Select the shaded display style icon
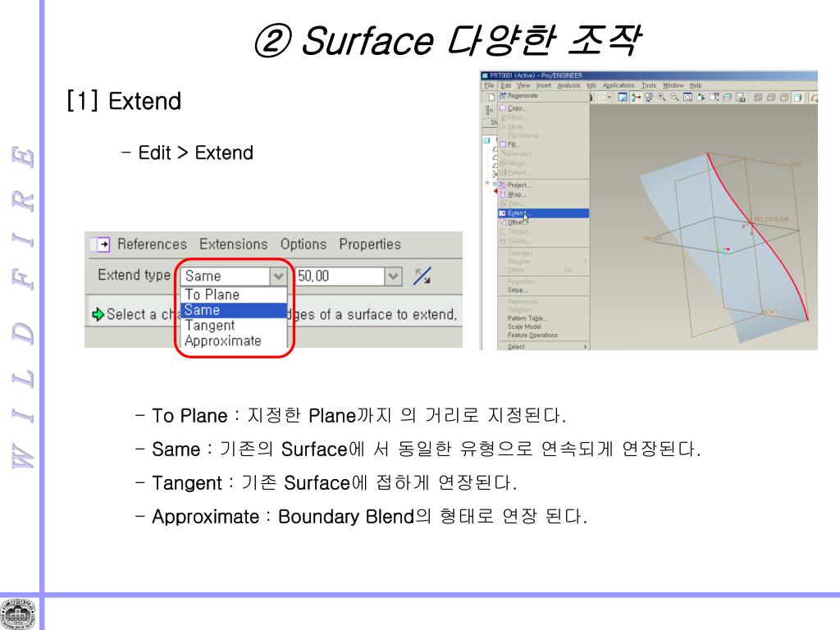840x630 pixels. point(797,98)
